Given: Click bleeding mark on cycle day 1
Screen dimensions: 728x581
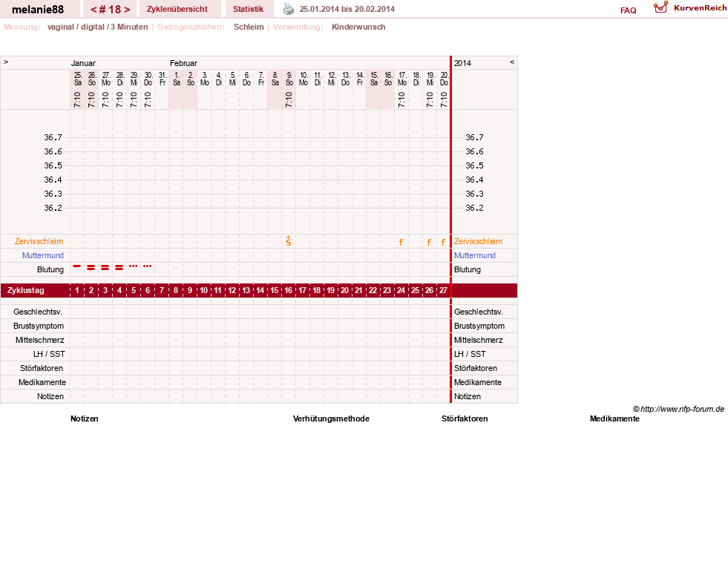Looking at the screenshot, I should [77, 266].
